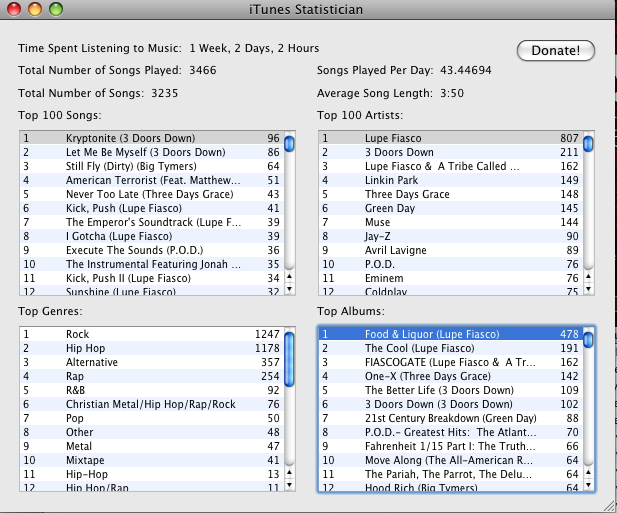Click Top Genres list scroll-down arrow

tap(290, 485)
